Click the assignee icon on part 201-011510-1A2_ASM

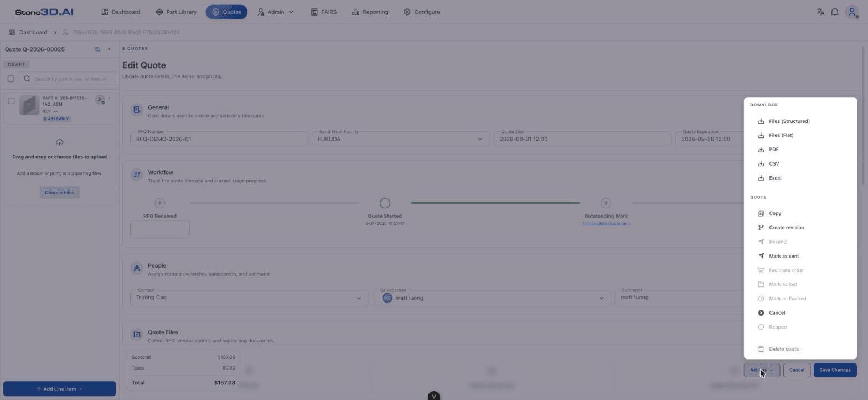tap(100, 100)
